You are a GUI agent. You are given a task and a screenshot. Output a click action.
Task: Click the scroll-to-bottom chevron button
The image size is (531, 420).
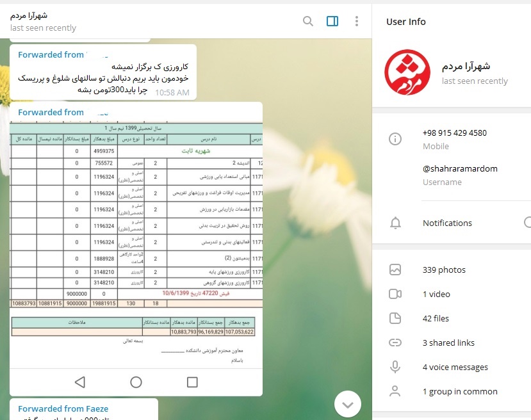click(348, 405)
